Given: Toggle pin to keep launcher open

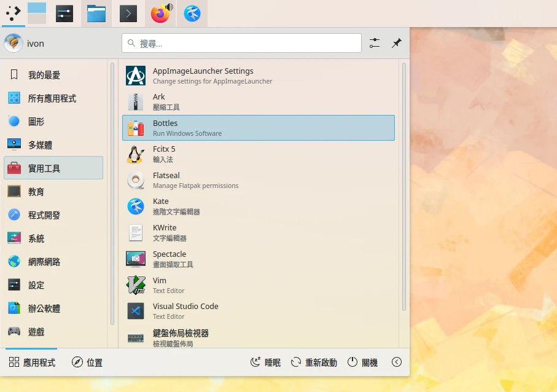Looking at the screenshot, I should click(x=397, y=43).
